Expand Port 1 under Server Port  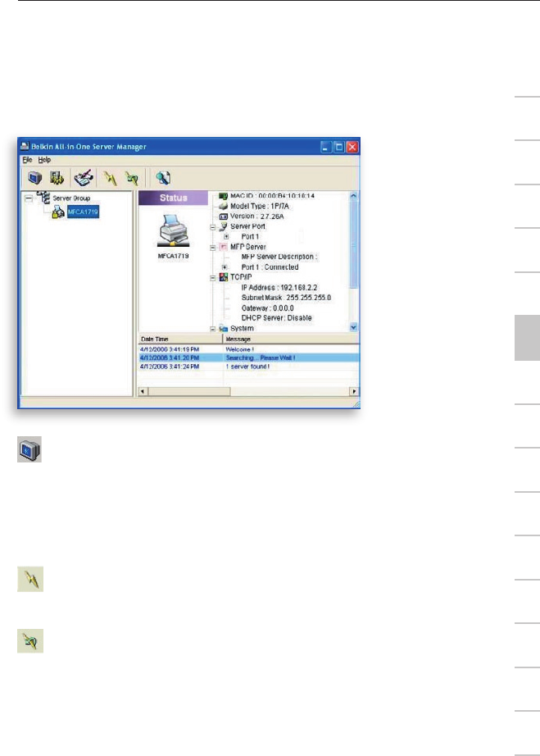click(226, 237)
